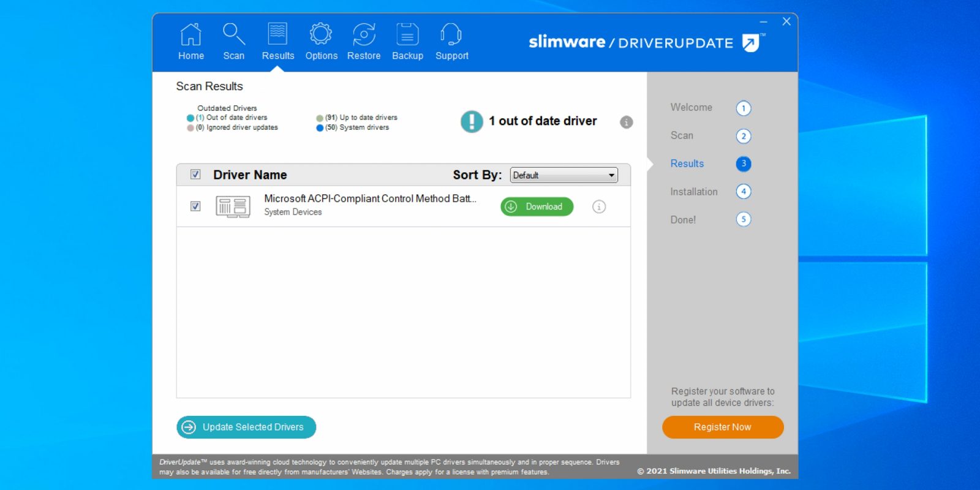
Task: Click the step 5 Done circle
Action: (x=743, y=219)
